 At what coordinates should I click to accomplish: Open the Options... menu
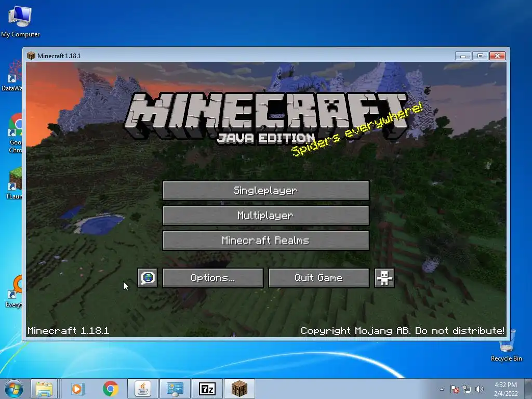(212, 278)
